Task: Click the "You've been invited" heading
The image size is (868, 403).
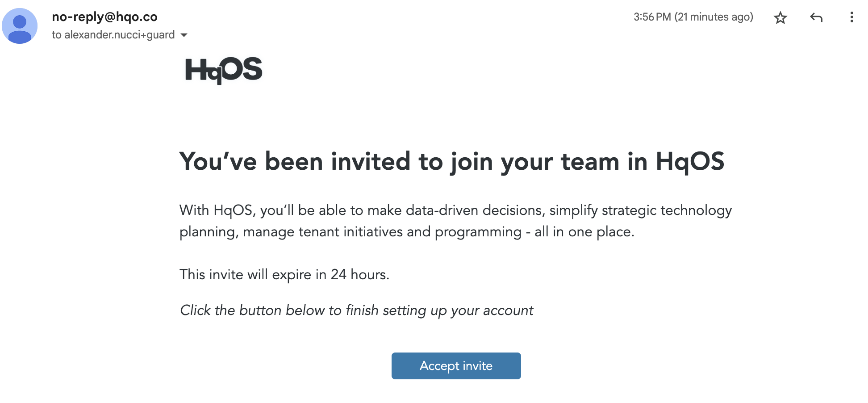Action: click(451, 161)
